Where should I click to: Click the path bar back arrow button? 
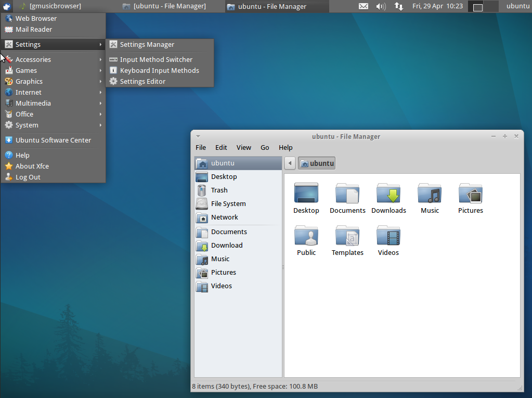pos(290,163)
